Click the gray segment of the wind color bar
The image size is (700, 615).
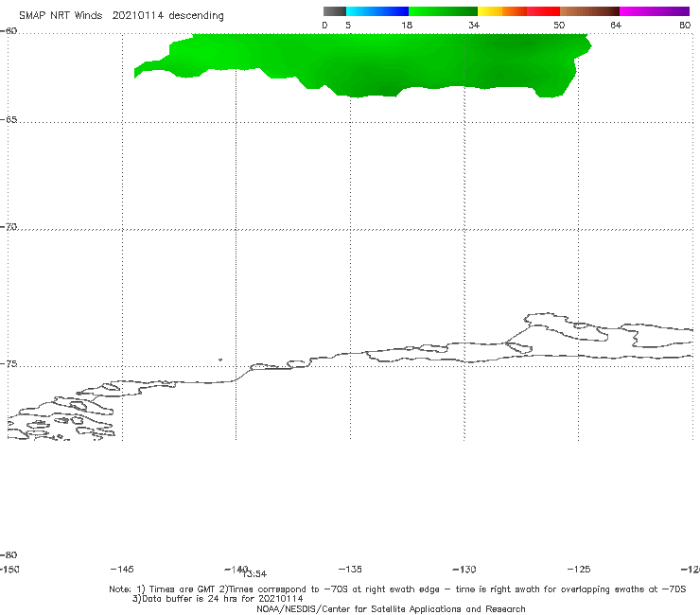334,11
